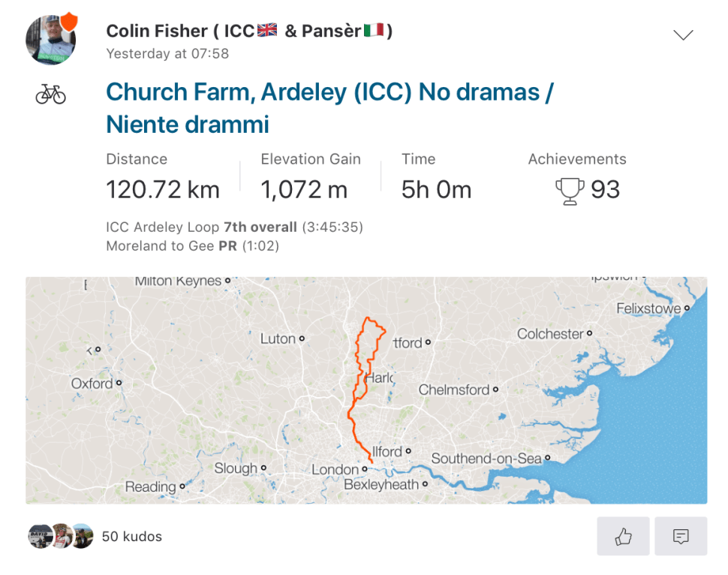Viewport: 728px width, 575px height.
Task: View kudos givers' avatars
Action: (x=60, y=536)
